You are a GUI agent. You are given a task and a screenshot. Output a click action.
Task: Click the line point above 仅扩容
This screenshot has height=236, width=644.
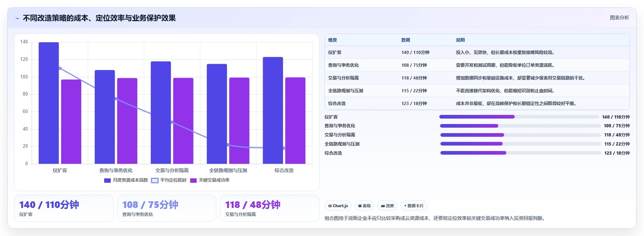click(60, 68)
